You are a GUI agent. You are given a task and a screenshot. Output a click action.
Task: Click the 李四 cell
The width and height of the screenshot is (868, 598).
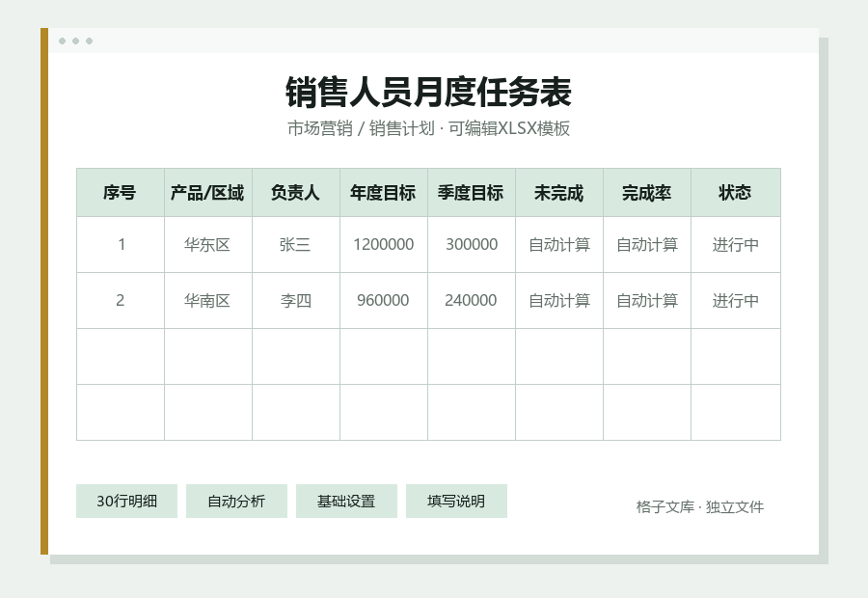[296, 301]
